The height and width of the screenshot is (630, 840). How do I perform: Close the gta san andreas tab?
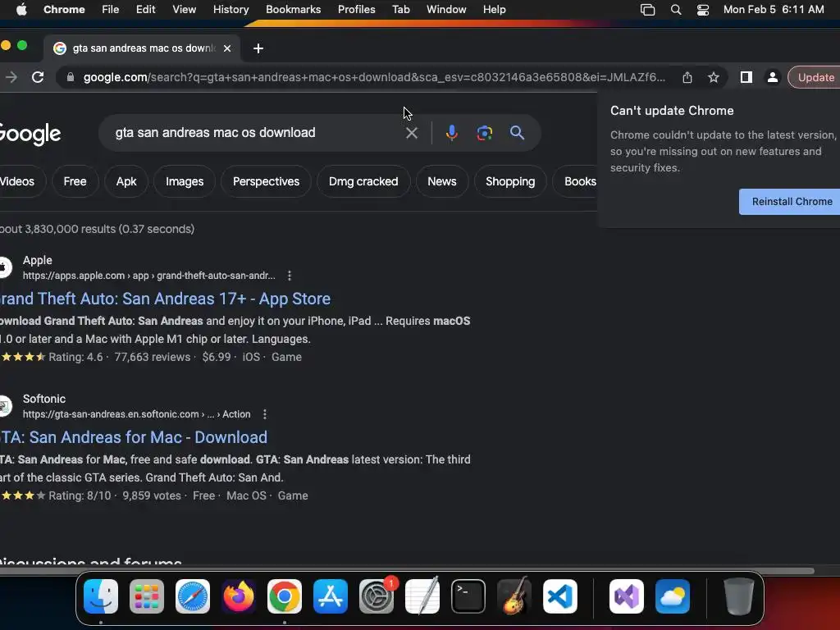click(x=227, y=48)
